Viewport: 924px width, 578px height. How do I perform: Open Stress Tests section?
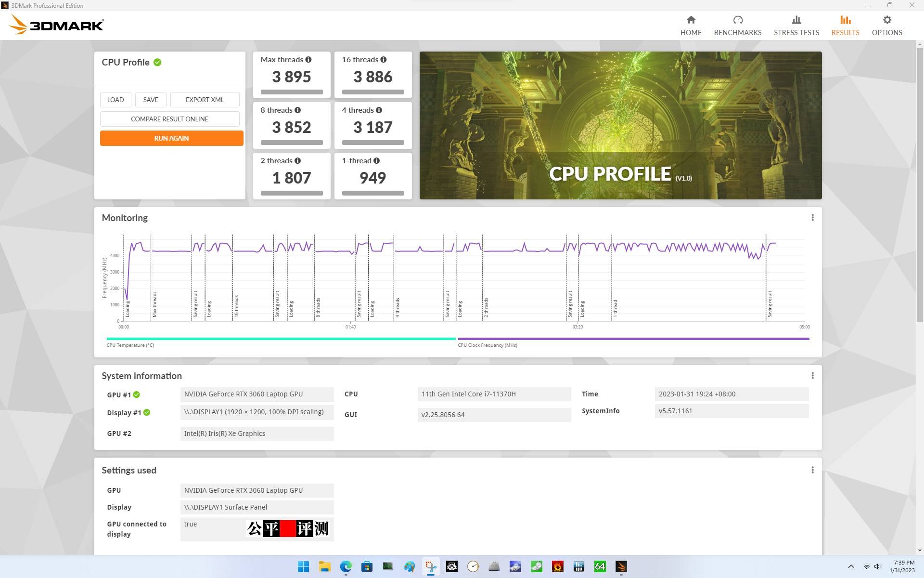(796, 26)
